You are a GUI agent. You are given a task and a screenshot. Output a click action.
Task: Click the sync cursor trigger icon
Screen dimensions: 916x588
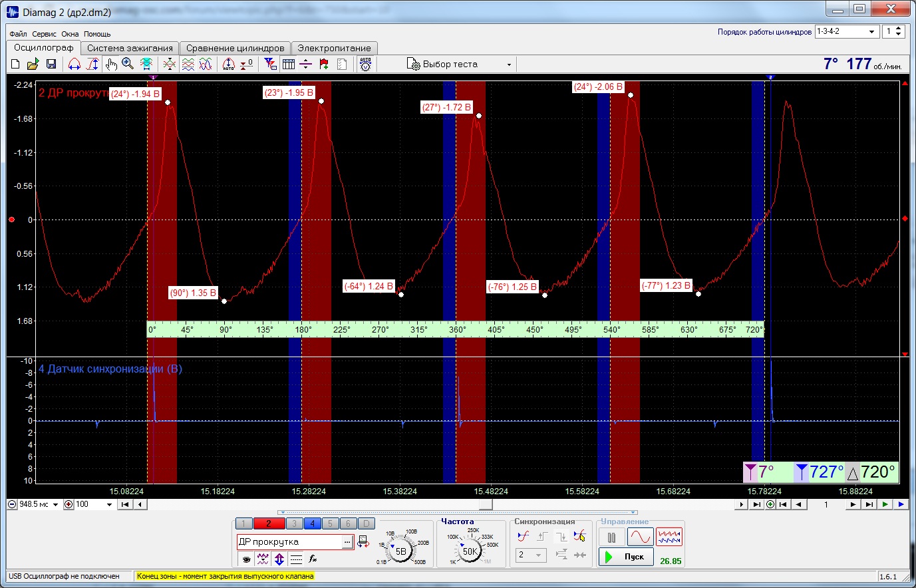point(579,536)
